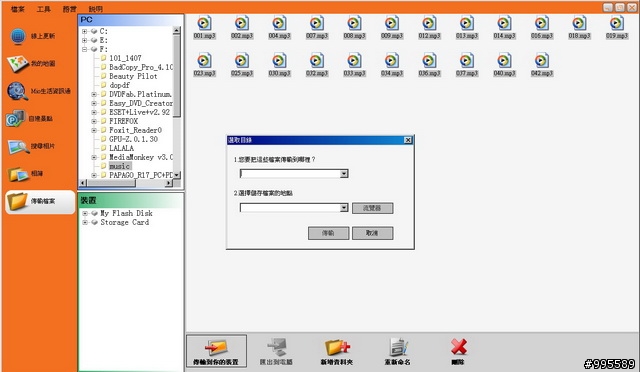
Task: Select the 033.mp3 file icon
Action: pyautogui.click(x=355, y=61)
